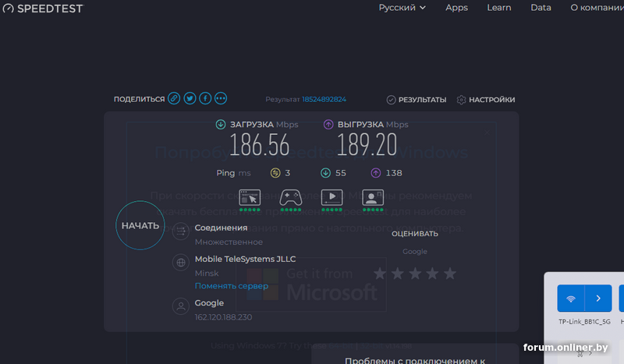Rate the provider with the fifth star
Screen dimensions: 624x364
450,274
